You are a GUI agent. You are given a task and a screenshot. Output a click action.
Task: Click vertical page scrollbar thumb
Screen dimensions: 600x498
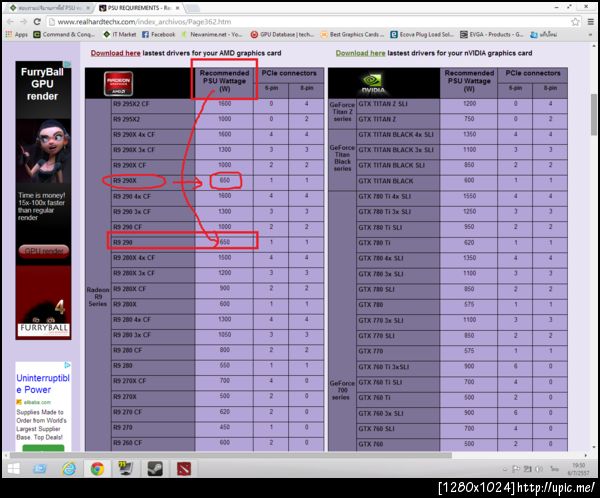pyautogui.click(x=593, y=114)
